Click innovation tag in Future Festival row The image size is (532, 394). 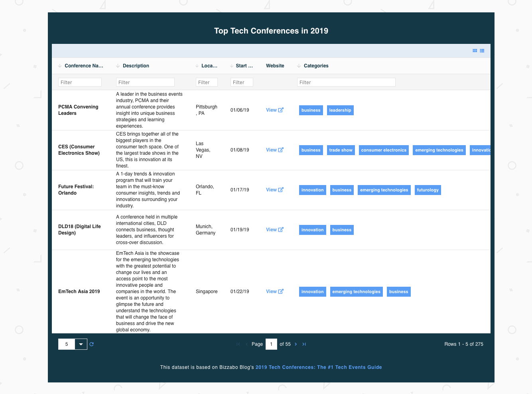pyautogui.click(x=313, y=190)
